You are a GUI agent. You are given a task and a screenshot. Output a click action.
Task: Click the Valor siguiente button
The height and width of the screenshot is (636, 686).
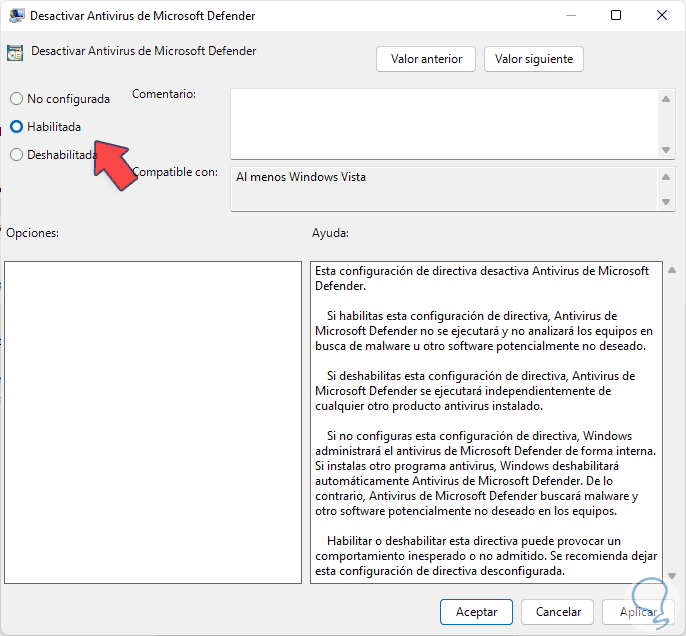click(x=534, y=59)
